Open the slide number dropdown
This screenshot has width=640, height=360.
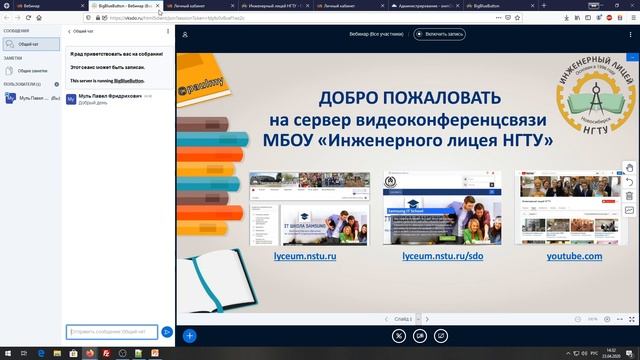click(407, 319)
